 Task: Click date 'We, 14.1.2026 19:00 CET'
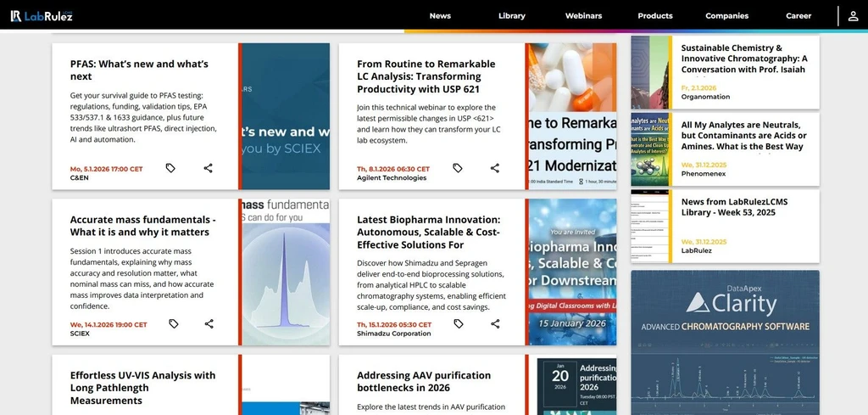[108, 325]
